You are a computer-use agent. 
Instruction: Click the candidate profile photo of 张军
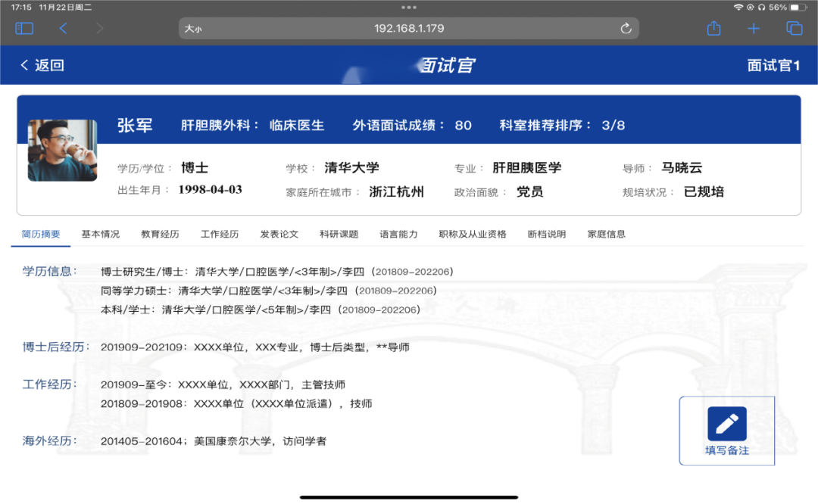click(x=62, y=151)
